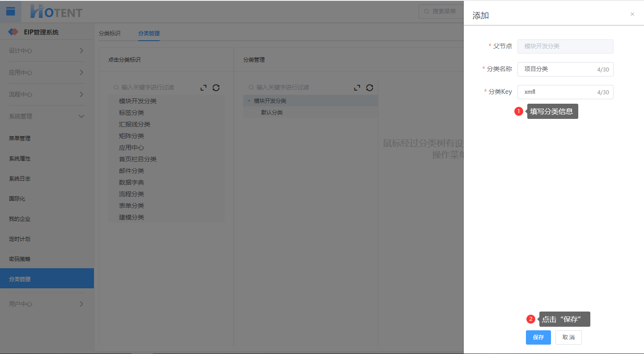Expand the 应用中心 sidebar menu
Viewport: 644px width, 354px height.
click(47, 72)
